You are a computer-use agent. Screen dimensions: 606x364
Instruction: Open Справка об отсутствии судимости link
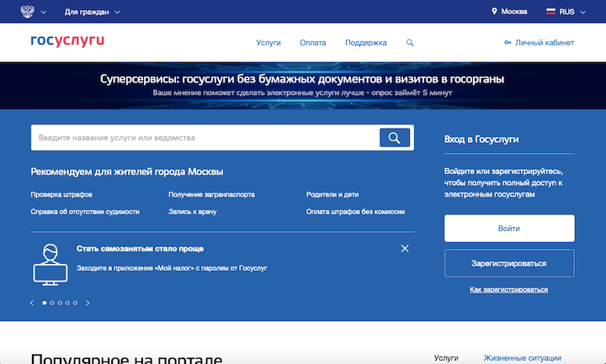pos(85,212)
